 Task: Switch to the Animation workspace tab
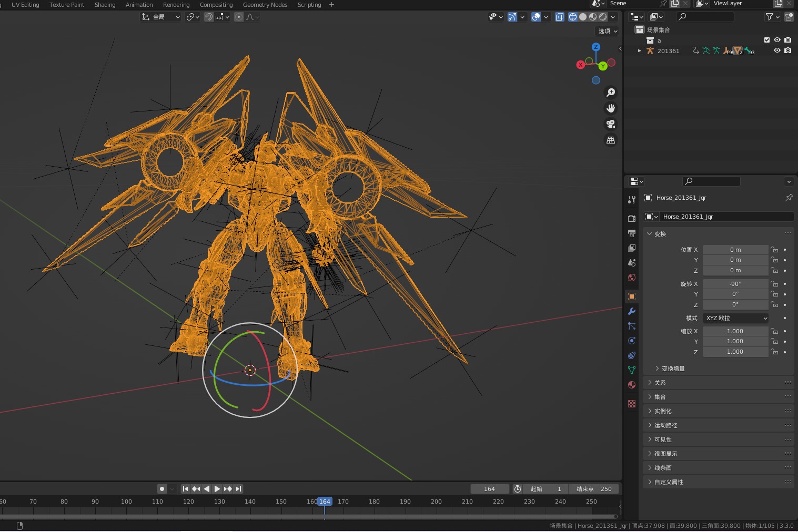coord(139,5)
